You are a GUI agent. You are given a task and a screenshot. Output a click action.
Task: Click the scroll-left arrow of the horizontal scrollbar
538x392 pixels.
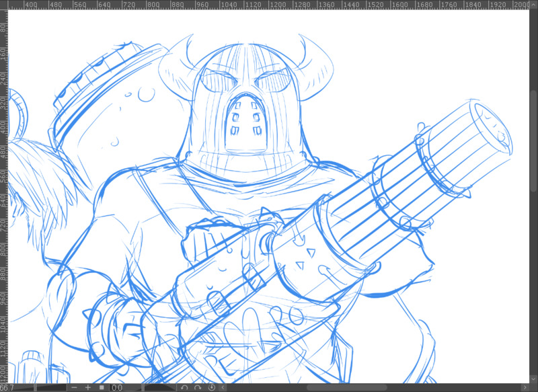point(223,387)
